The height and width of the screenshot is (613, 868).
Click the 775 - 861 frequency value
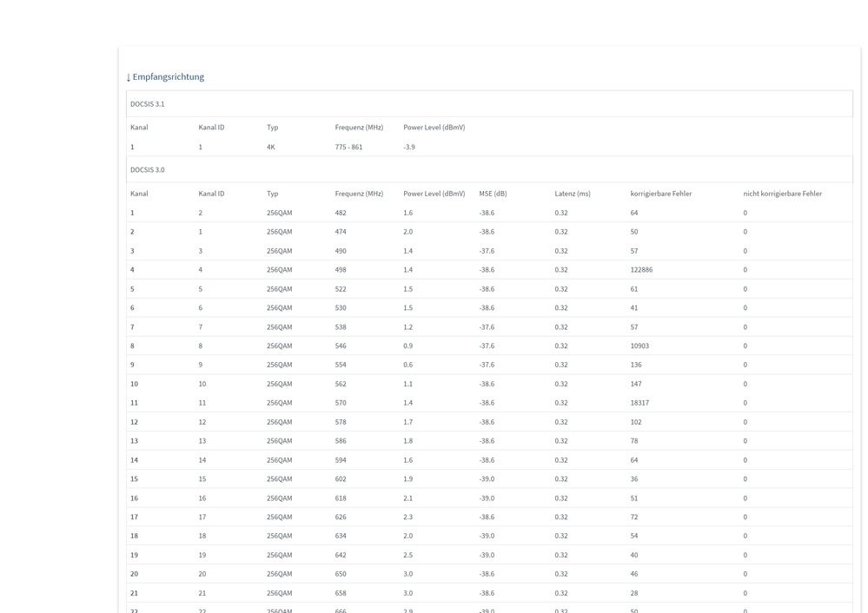[348, 148]
